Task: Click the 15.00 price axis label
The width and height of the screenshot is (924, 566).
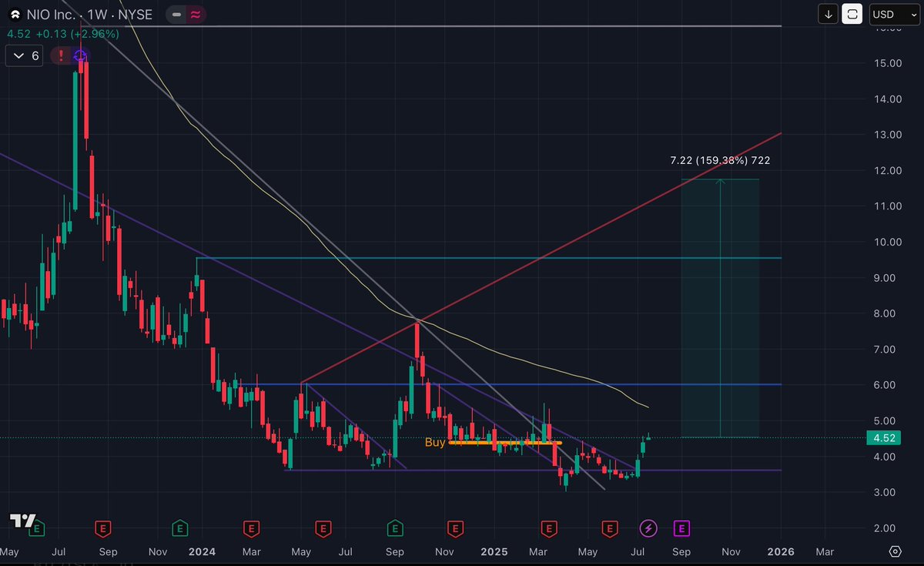Action: (889, 63)
